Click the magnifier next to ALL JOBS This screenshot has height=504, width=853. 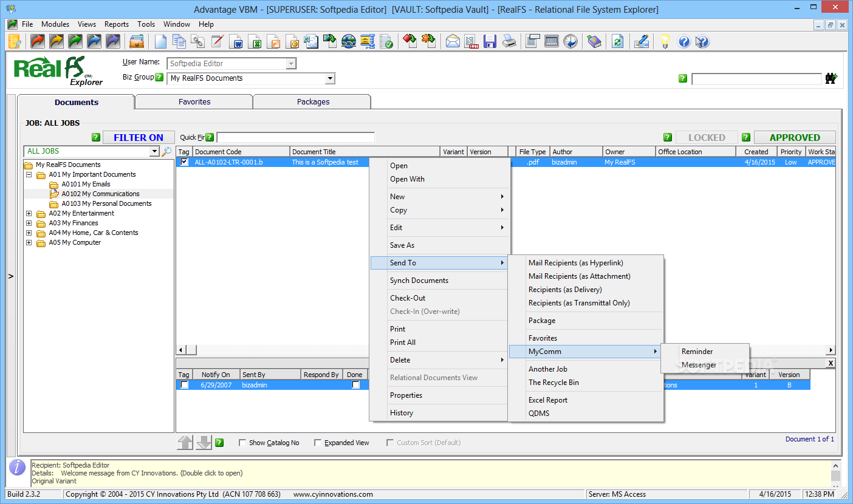tap(166, 151)
